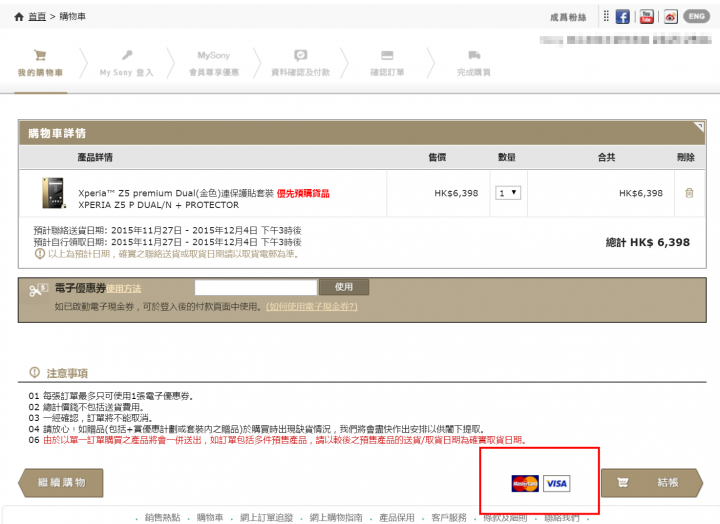
Task: Delete the Xperia Z5 item with trash icon
Action: click(689, 193)
